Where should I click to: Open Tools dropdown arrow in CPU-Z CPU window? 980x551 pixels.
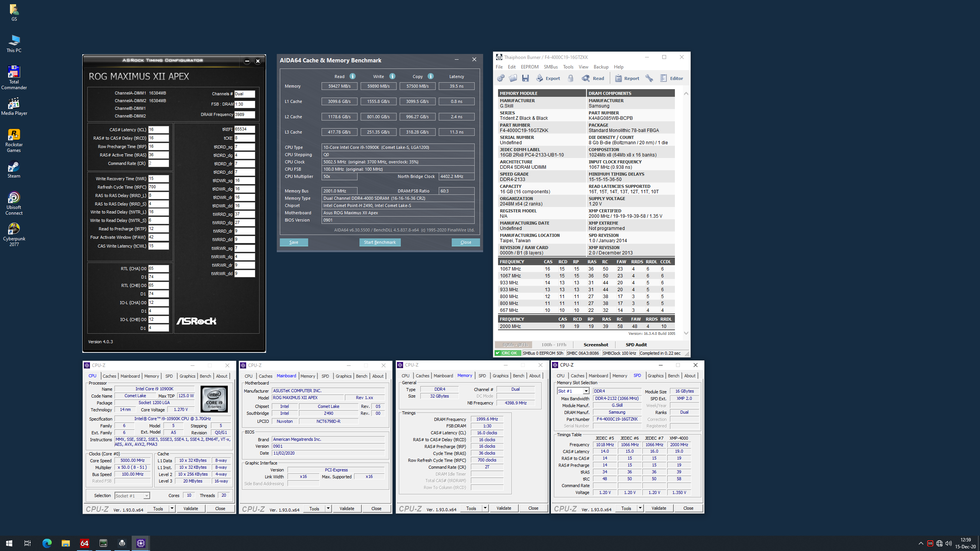[172, 509]
